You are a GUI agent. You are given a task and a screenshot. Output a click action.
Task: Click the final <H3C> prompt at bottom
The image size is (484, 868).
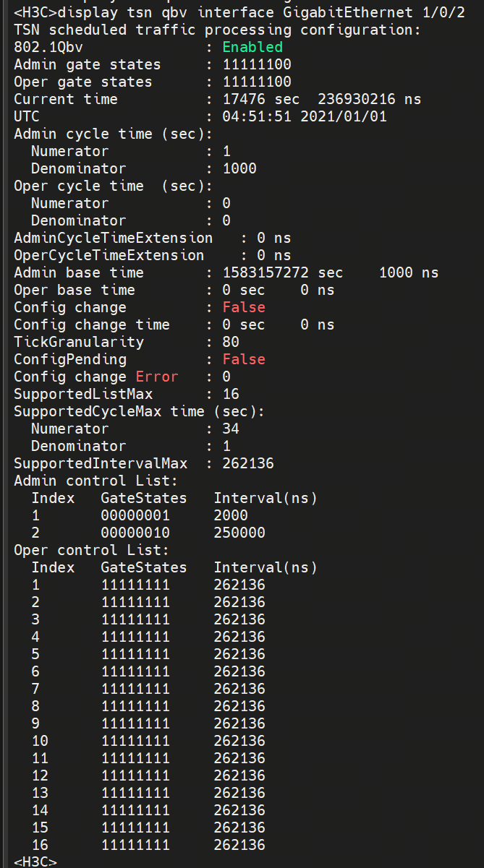[35, 861]
